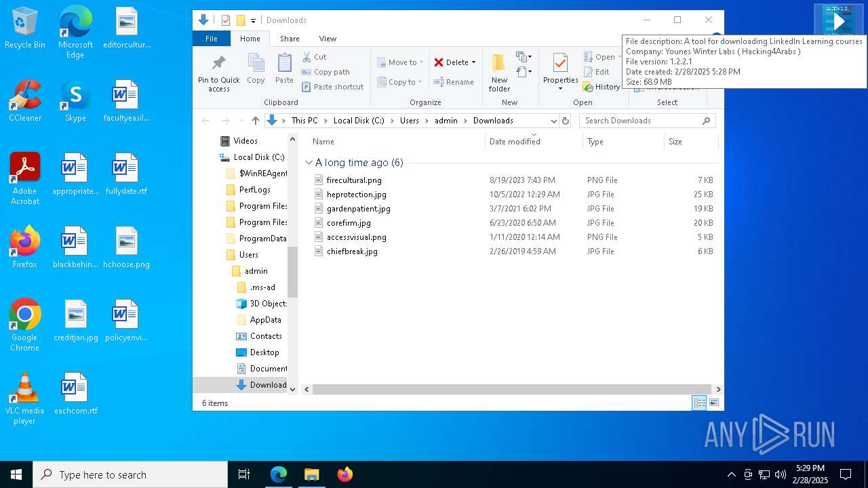The height and width of the screenshot is (488, 868).
Task: Select the CCleaner desktop shortcut
Action: click(x=25, y=102)
